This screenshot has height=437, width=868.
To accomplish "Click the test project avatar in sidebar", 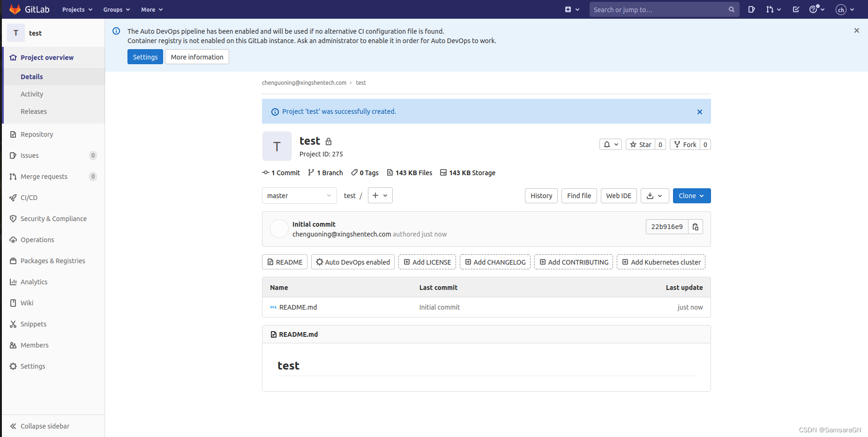I will point(16,33).
